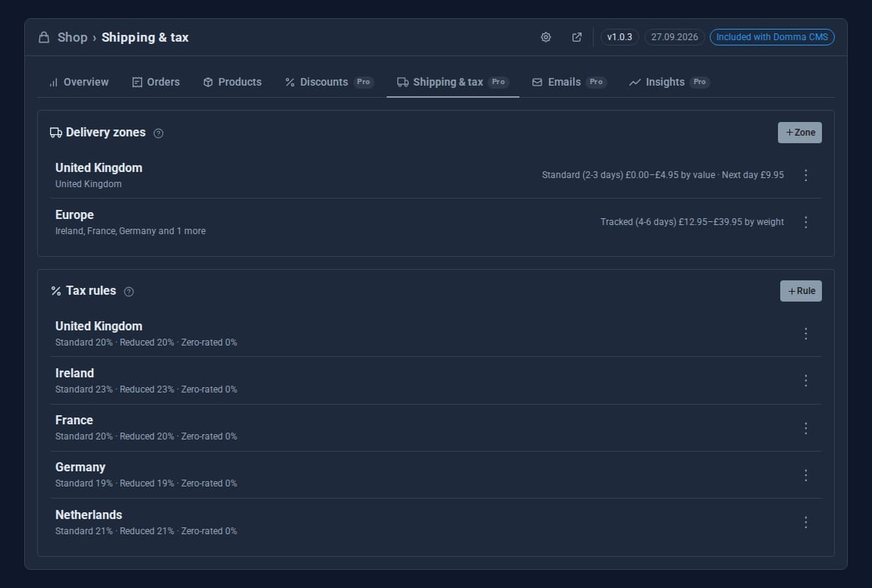Click the Tax rules section heading
Screen dimensions: 872x588
91,291
